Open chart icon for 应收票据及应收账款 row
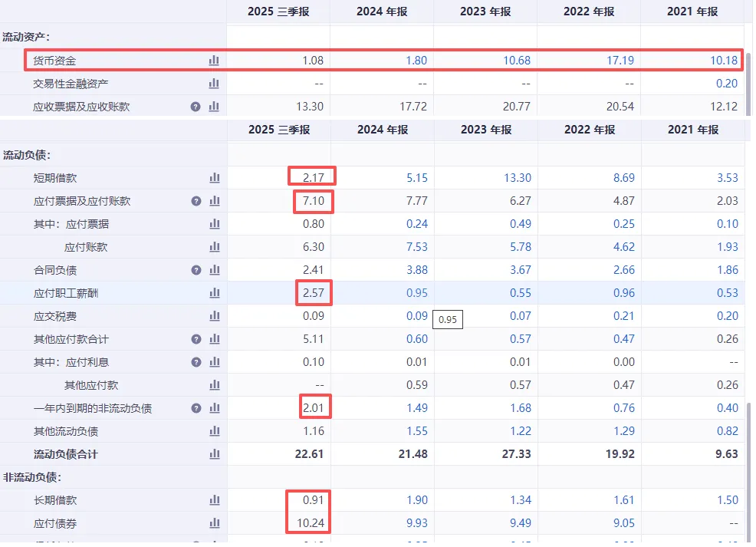The width and height of the screenshot is (756, 547). coord(214,107)
